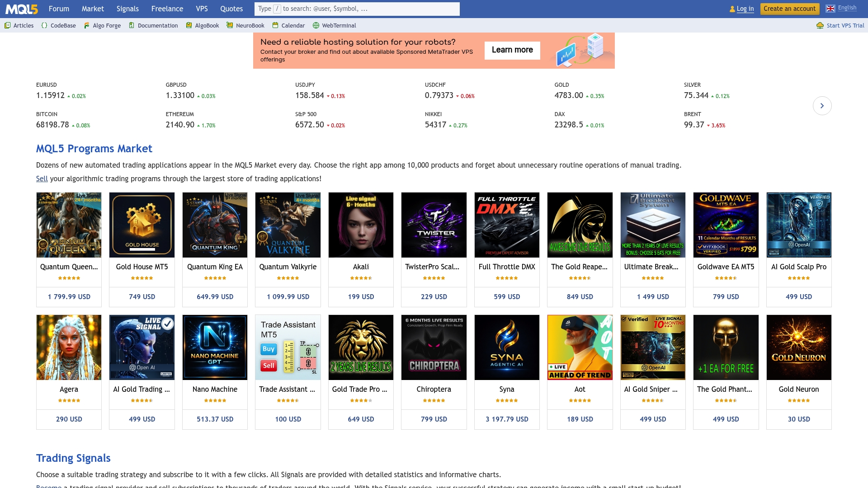Screen dimensions: 868x488
Task: Open the TwisterPro Scalper thumbnail
Action: (434, 225)
